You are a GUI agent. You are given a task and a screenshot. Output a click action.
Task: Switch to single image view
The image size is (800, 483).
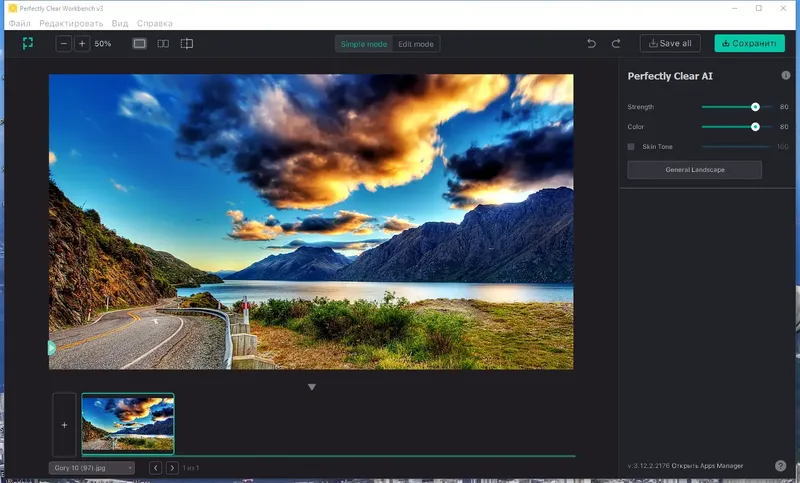pos(139,44)
